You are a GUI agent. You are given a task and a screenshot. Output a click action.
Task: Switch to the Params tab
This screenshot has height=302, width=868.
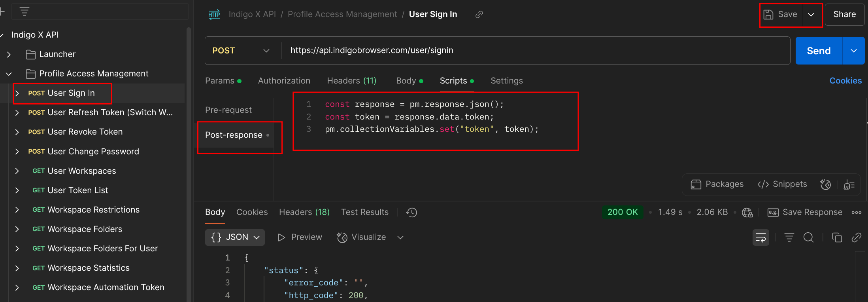coord(223,81)
